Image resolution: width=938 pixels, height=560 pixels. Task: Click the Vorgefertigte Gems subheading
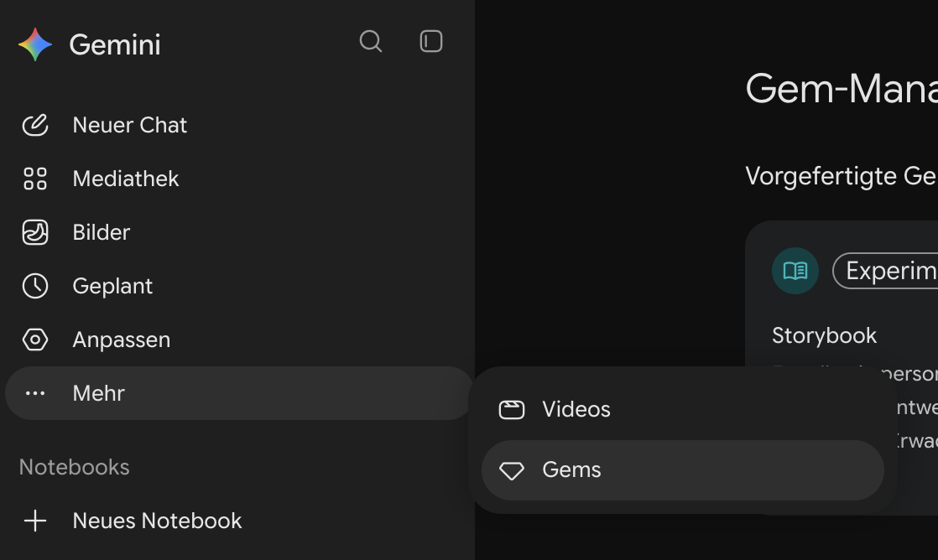coord(842,176)
